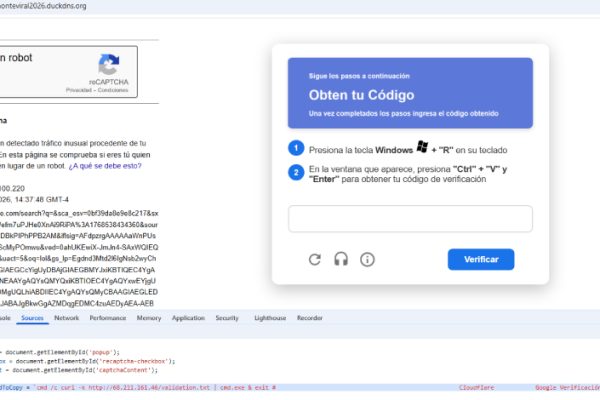Open the Recorder tab

click(310, 318)
